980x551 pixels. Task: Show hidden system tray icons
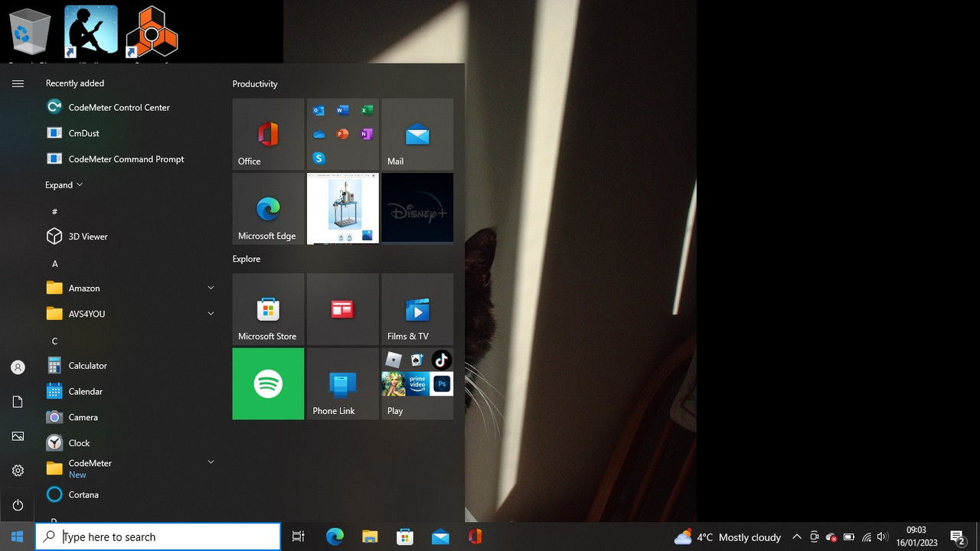coord(796,537)
